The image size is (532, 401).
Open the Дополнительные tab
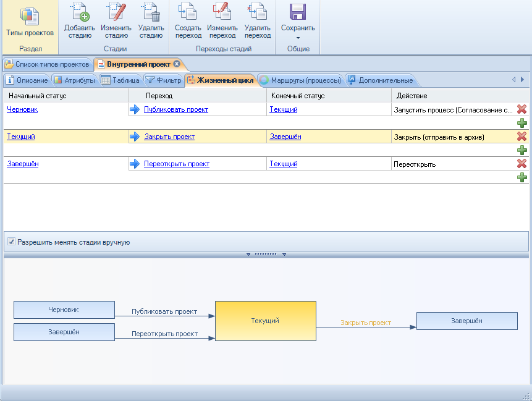(381, 80)
